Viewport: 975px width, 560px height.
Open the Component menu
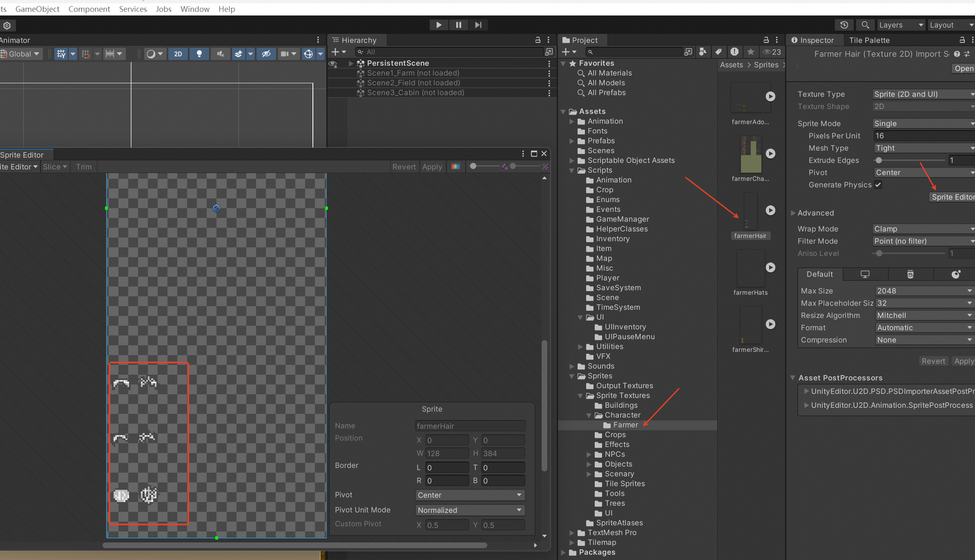tap(89, 9)
